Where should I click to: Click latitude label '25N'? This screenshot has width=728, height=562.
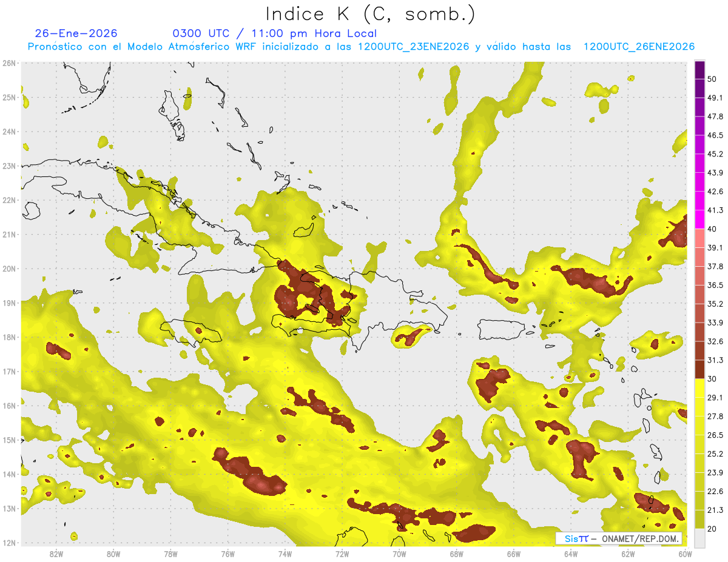[x=9, y=97]
